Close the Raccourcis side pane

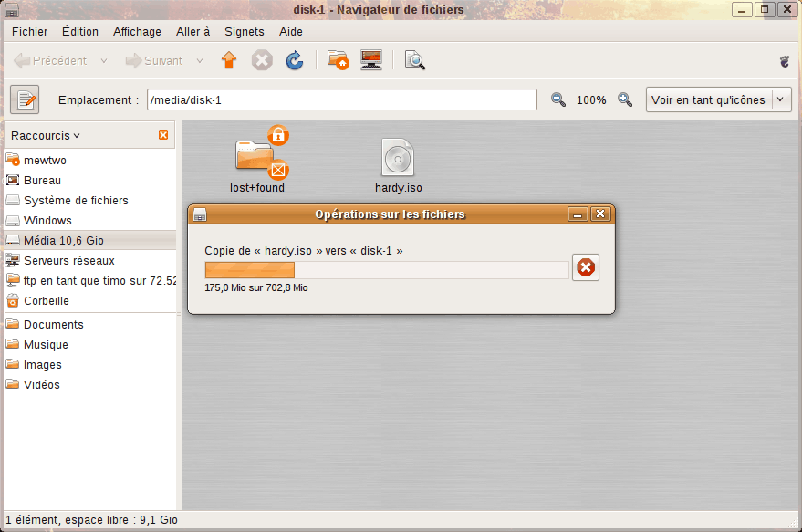tap(163, 135)
